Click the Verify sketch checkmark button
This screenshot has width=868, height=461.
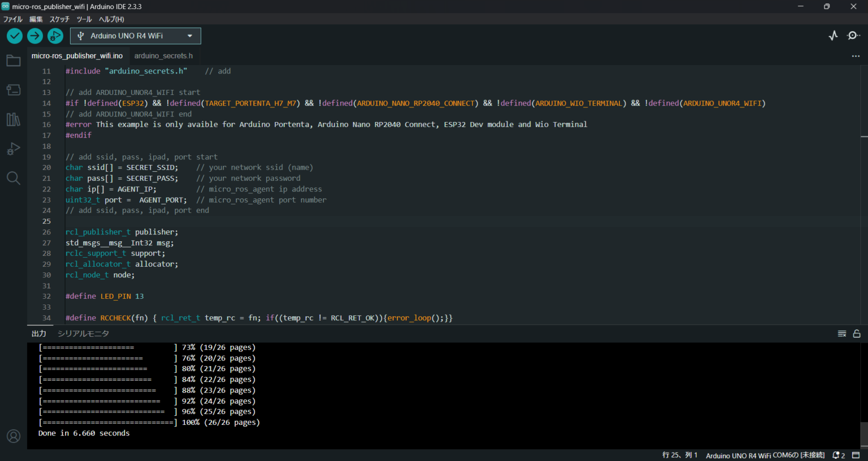15,36
